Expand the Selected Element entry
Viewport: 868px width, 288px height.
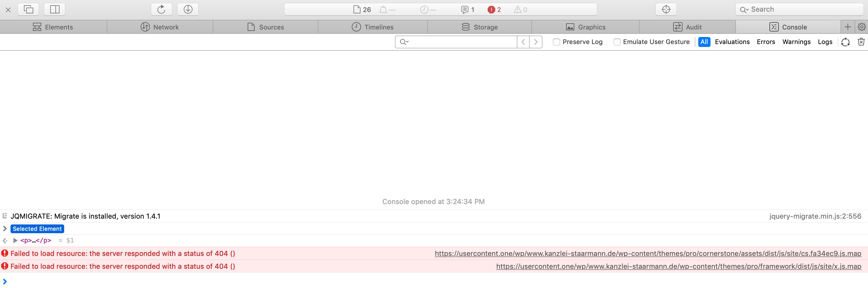pyautogui.click(x=5, y=229)
